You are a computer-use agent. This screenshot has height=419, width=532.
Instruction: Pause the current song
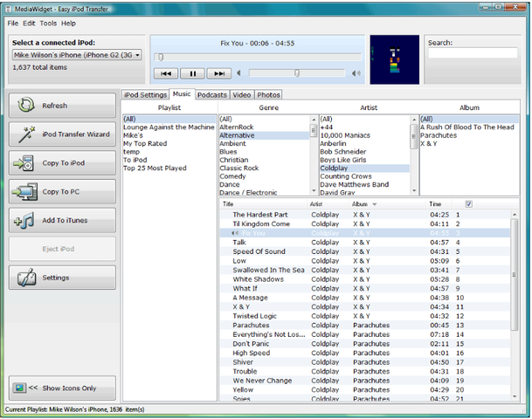click(192, 73)
